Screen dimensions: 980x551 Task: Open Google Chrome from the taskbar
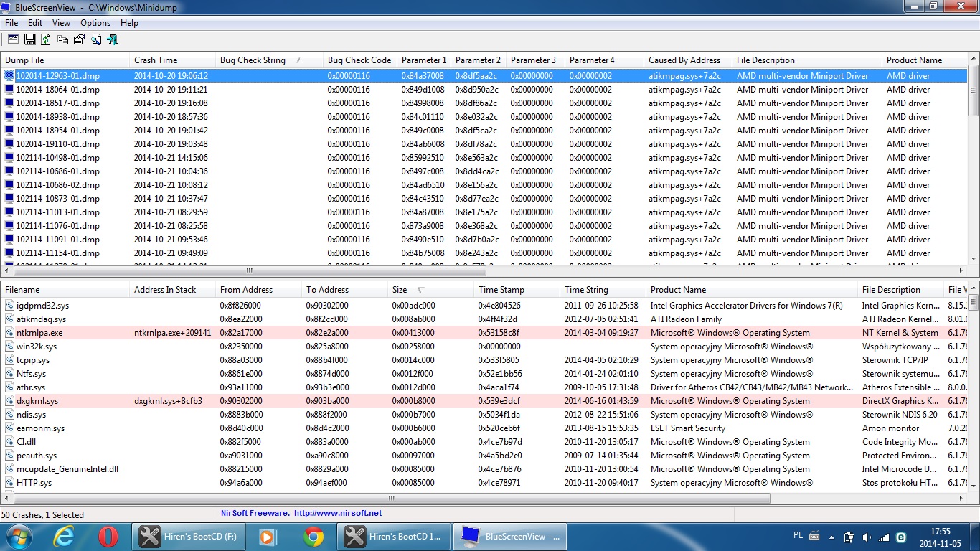(313, 537)
